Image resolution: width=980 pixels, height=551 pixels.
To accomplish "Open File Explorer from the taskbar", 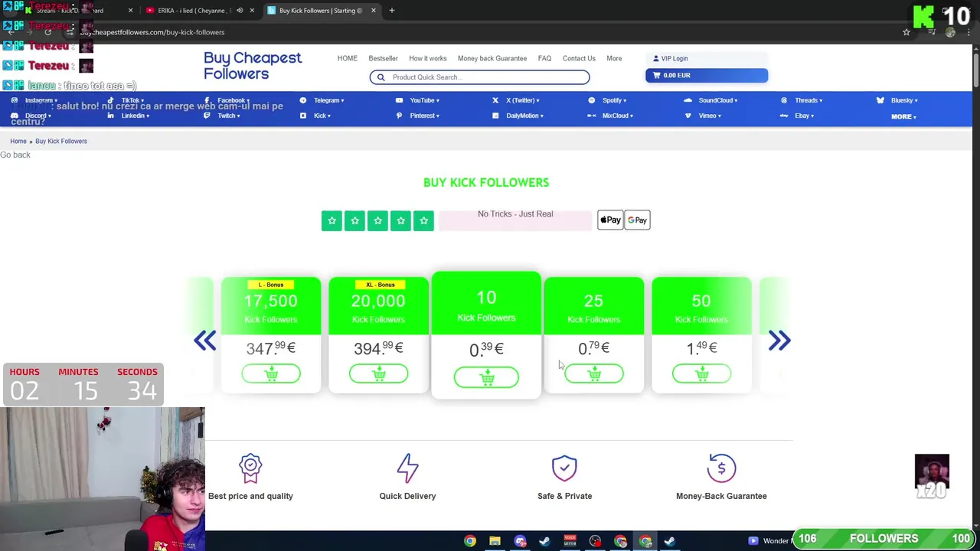I will [495, 541].
